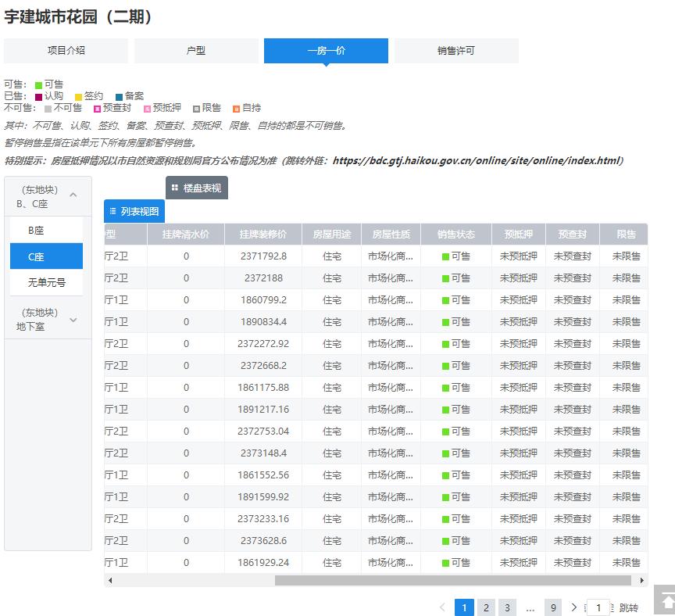Click the green 可售 legend swatch
The height and width of the screenshot is (616, 675).
coord(38,84)
